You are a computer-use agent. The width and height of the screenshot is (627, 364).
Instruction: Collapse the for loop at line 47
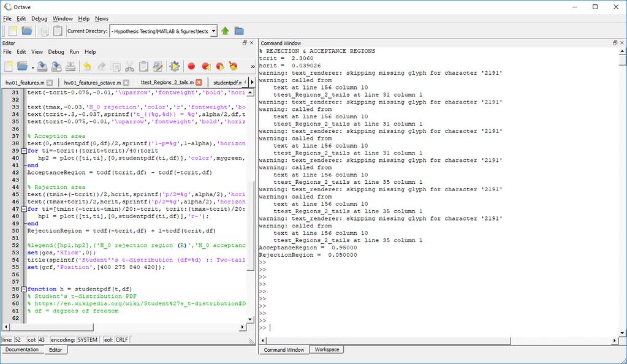24,209
